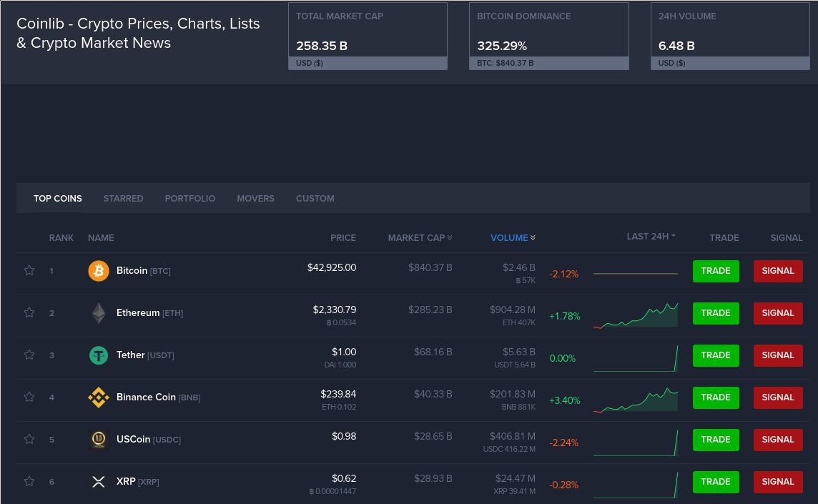Click the USCoin logo icon
The height and width of the screenshot is (504, 818).
click(x=99, y=440)
